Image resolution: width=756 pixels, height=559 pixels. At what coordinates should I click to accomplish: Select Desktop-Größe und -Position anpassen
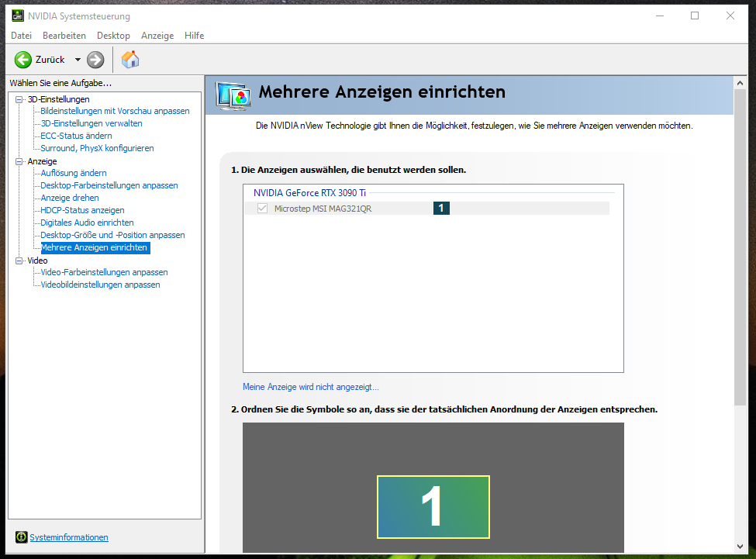tap(113, 235)
